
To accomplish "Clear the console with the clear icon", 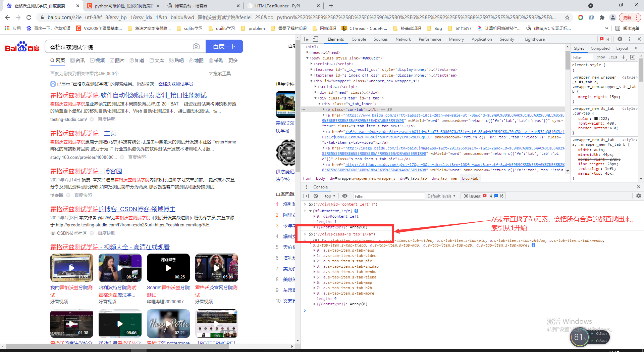I will pyautogui.click(x=316, y=196).
